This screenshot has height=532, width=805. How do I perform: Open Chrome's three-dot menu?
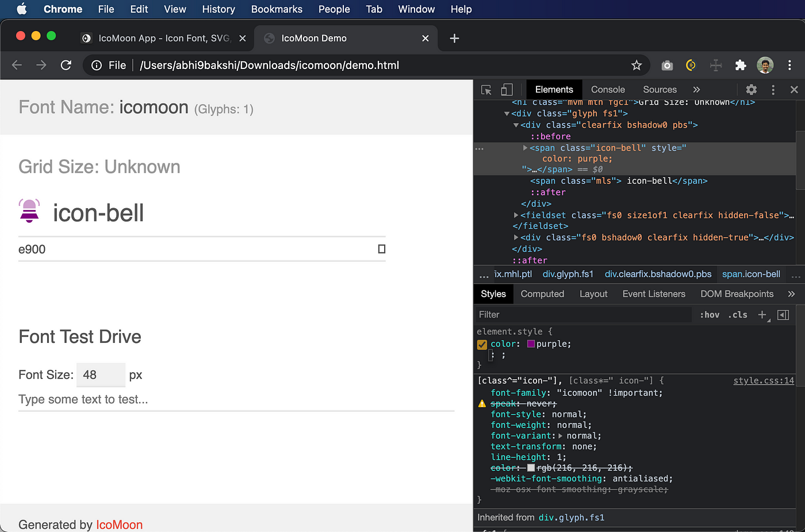point(789,66)
